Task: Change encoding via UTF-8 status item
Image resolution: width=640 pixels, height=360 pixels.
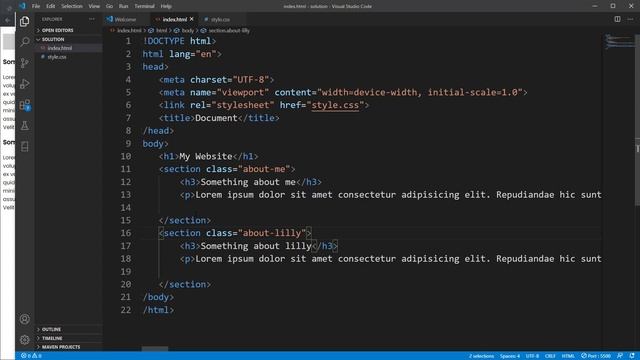Action: (x=532, y=356)
